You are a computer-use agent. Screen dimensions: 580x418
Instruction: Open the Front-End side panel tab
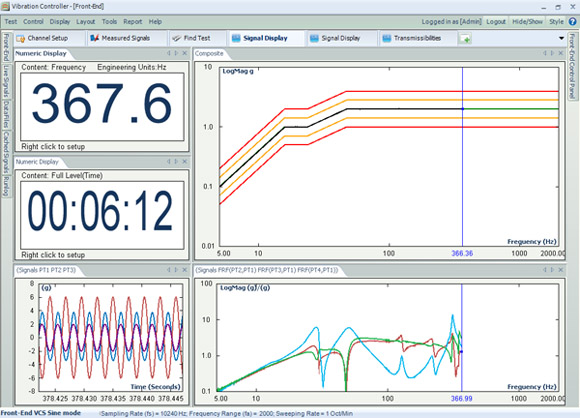pos(6,47)
